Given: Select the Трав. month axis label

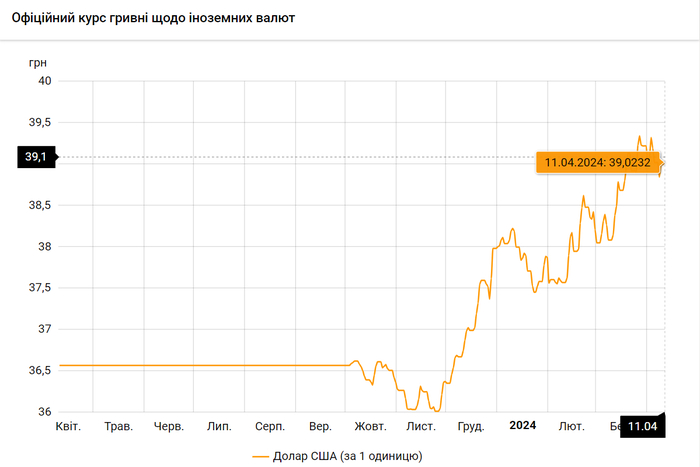Looking at the screenshot, I should pos(119,426).
